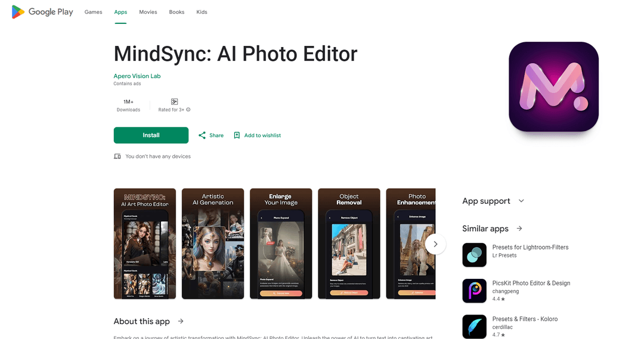Switch to the Kids tab

pyautogui.click(x=202, y=12)
